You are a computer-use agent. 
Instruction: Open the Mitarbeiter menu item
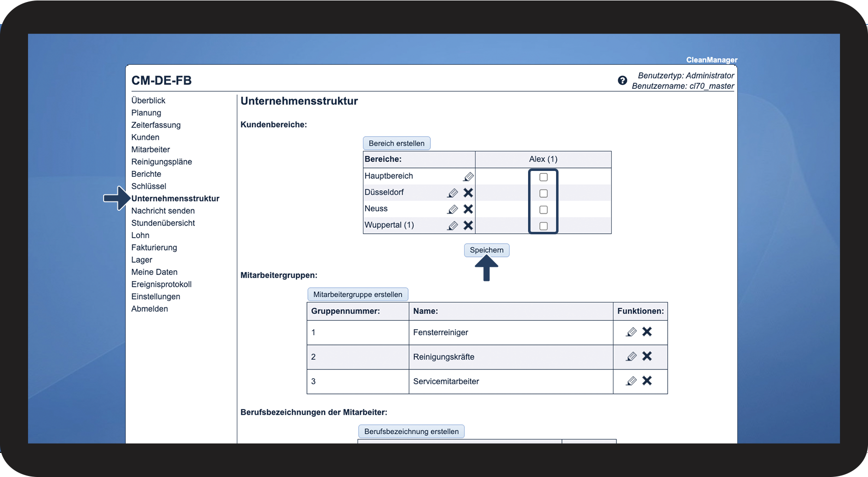coord(150,149)
